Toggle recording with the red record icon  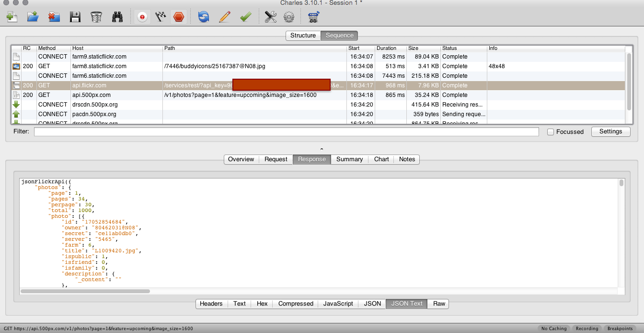[x=142, y=17]
